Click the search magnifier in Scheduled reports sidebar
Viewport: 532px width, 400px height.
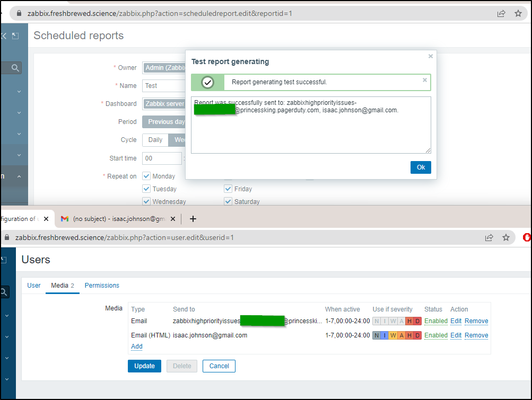coord(15,68)
